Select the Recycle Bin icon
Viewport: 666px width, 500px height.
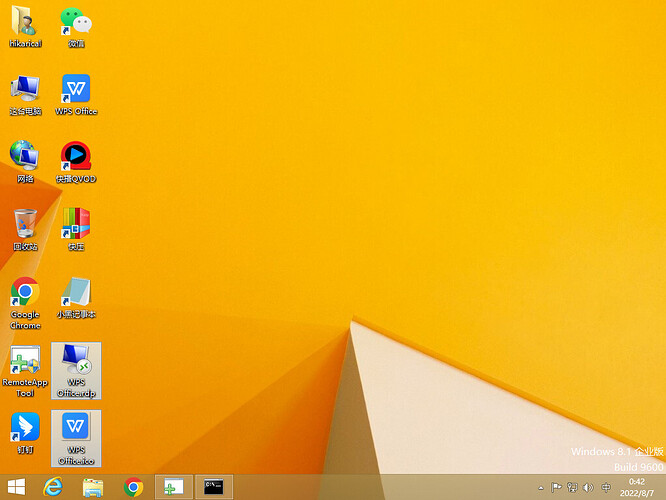coord(25,230)
